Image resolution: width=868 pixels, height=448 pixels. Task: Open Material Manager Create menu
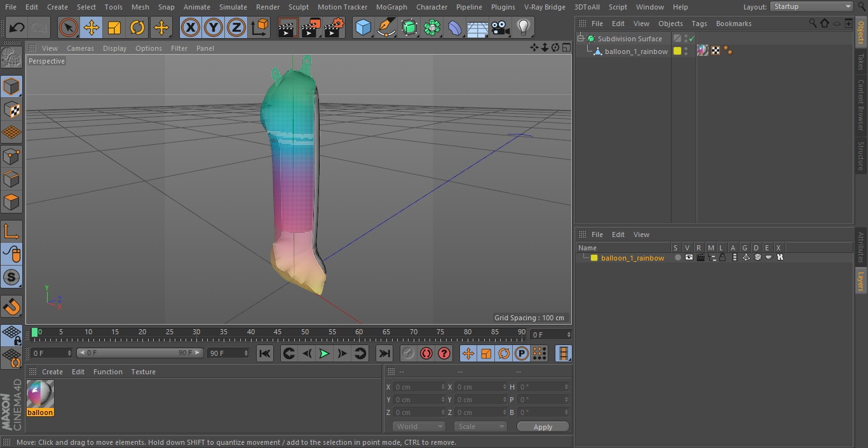[52, 372]
